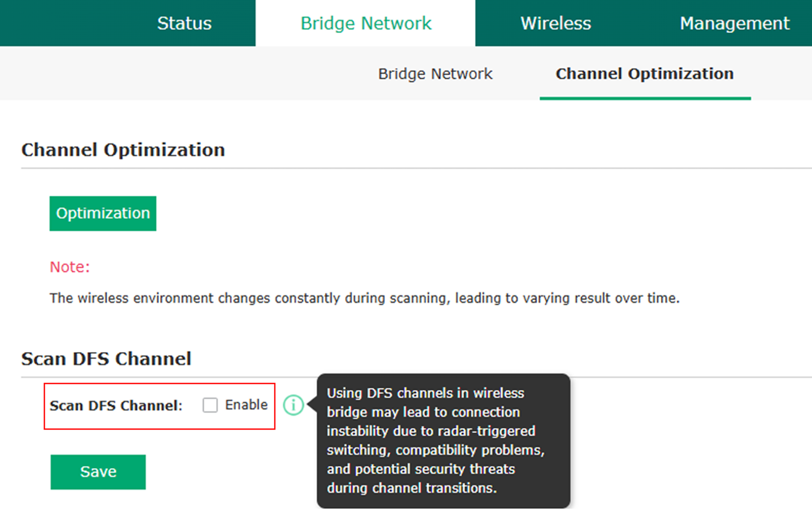Select Channel Optimization sub-tab
Image resolution: width=812 pixels, height=510 pixels.
645,74
